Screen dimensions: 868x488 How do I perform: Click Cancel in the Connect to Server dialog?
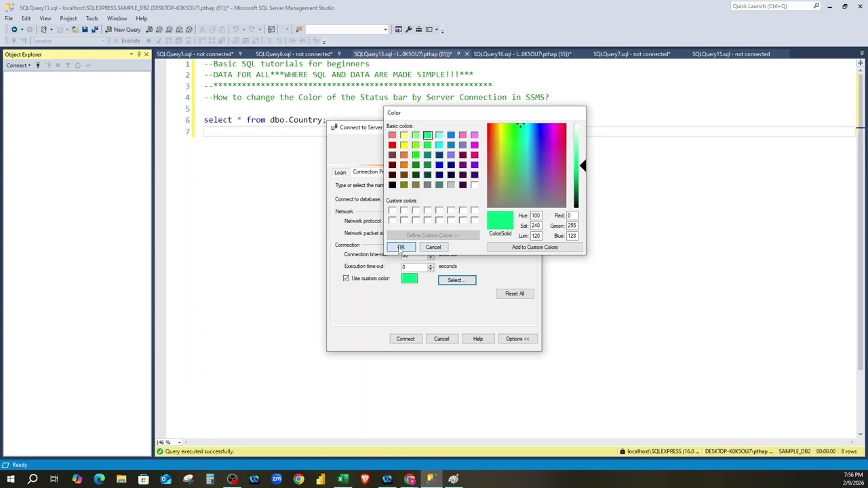(441, 339)
